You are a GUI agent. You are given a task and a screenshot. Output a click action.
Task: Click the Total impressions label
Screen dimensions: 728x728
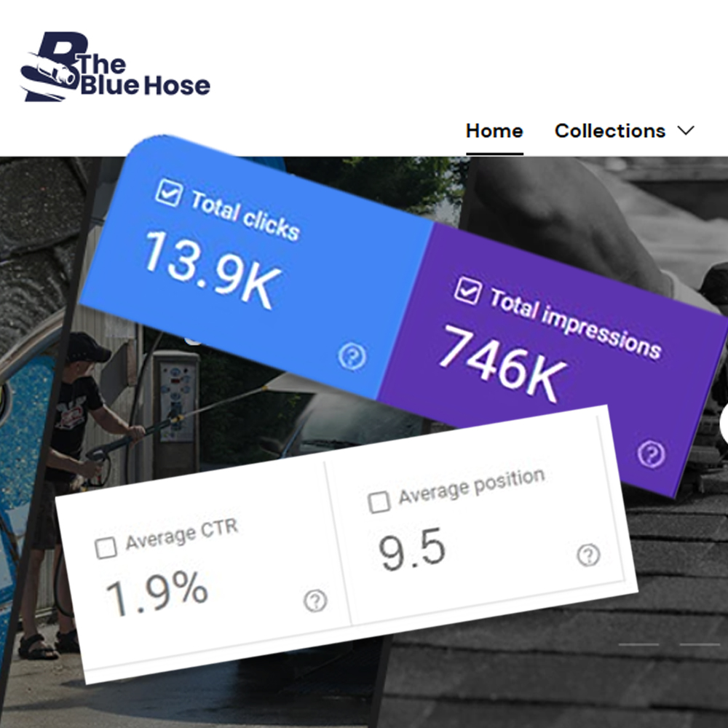pos(575,324)
